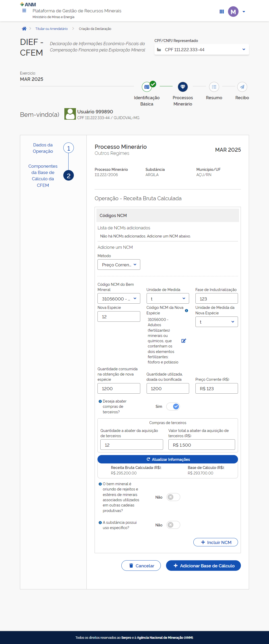Click the Recibo paper plane icon
The width and height of the screenshot is (269, 644).
(242, 87)
